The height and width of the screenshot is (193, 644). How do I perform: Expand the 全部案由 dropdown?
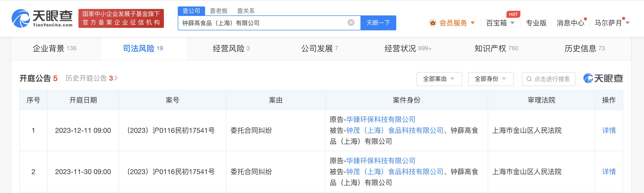pyautogui.click(x=439, y=79)
